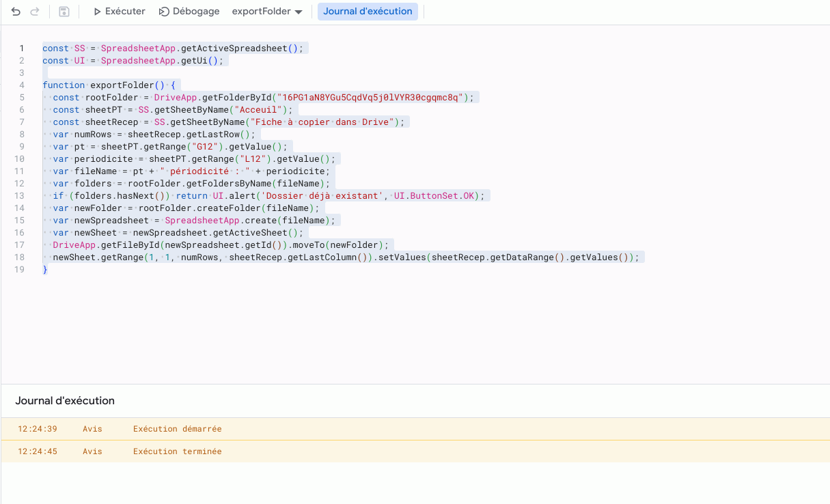The height and width of the screenshot is (504, 830).
Task: Click line number 13 in the gutter
Action: 20,196
